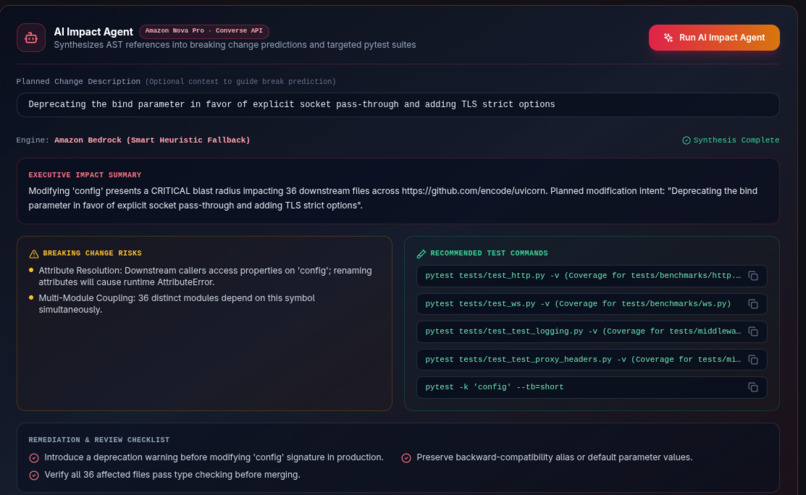
Task: Click the 'Synthesizes AST references' subtitle text
Action: 235,45
